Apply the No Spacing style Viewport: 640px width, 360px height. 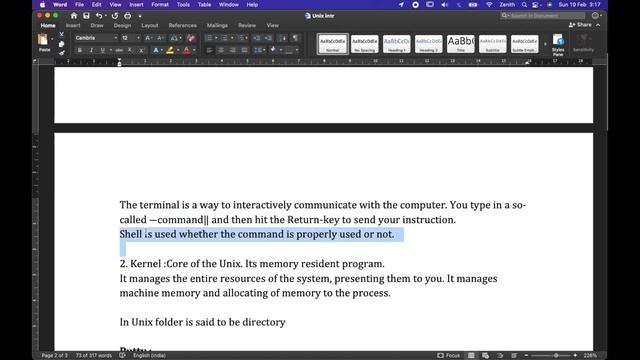point(364,44)
